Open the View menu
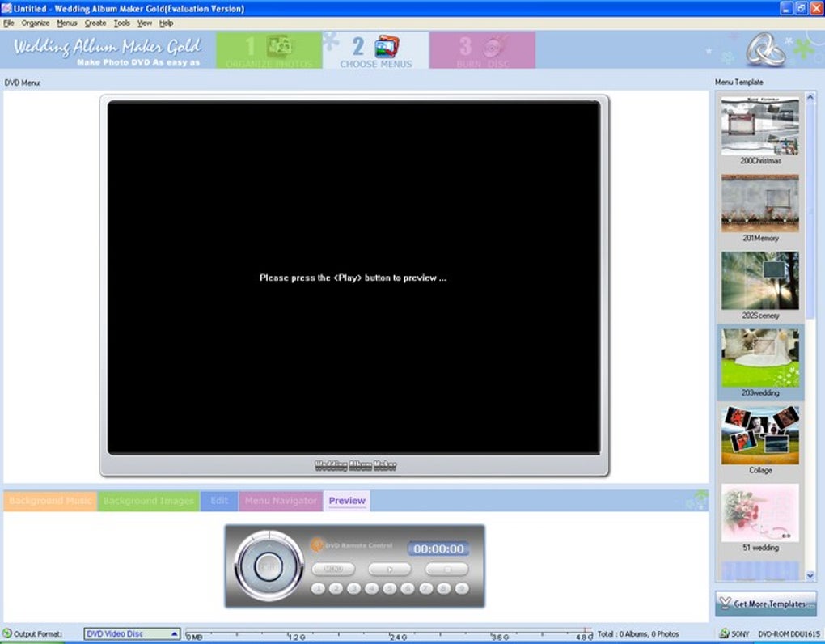 pyautogui.click(x=145, y=23)
